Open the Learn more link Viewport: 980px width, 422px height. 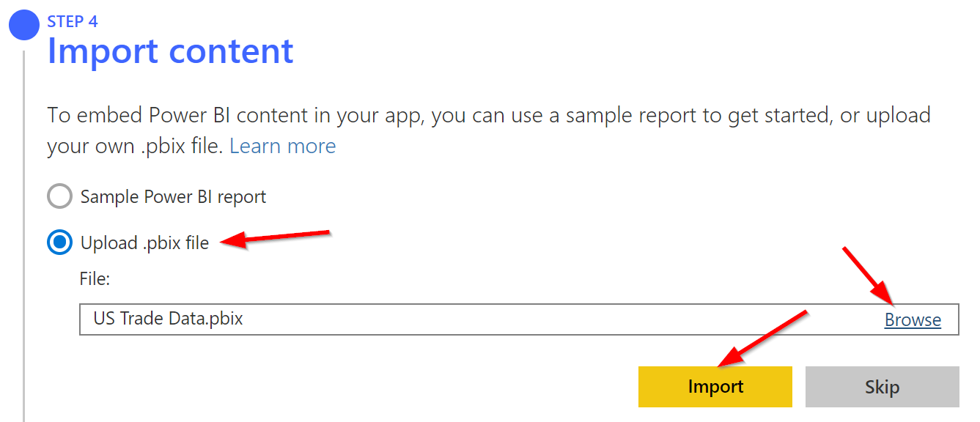[x=282, y=146]
